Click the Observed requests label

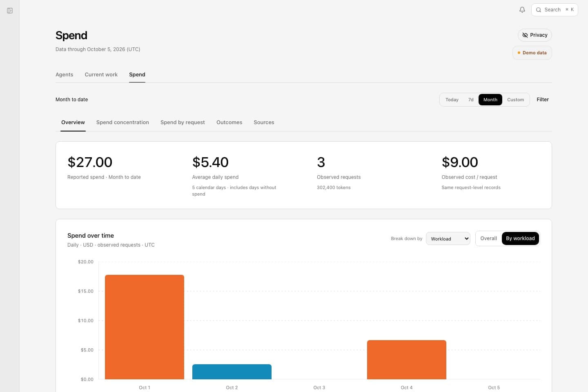339,177
